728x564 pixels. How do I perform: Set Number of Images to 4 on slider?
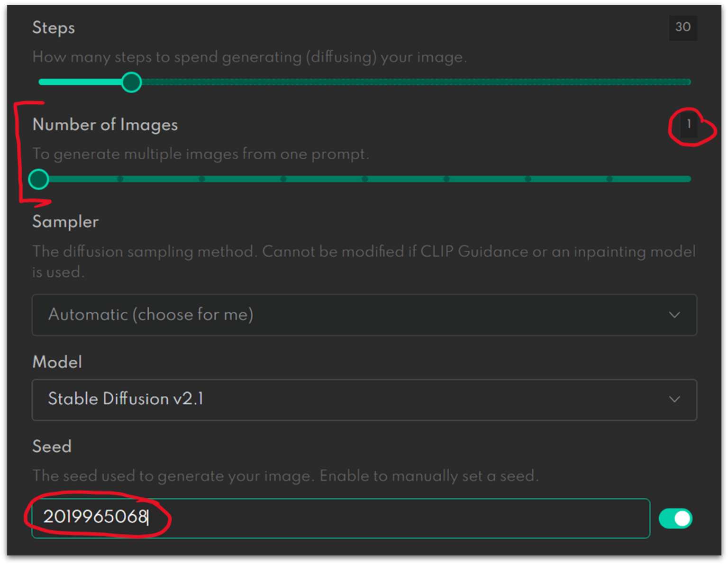tap(283, 179)
